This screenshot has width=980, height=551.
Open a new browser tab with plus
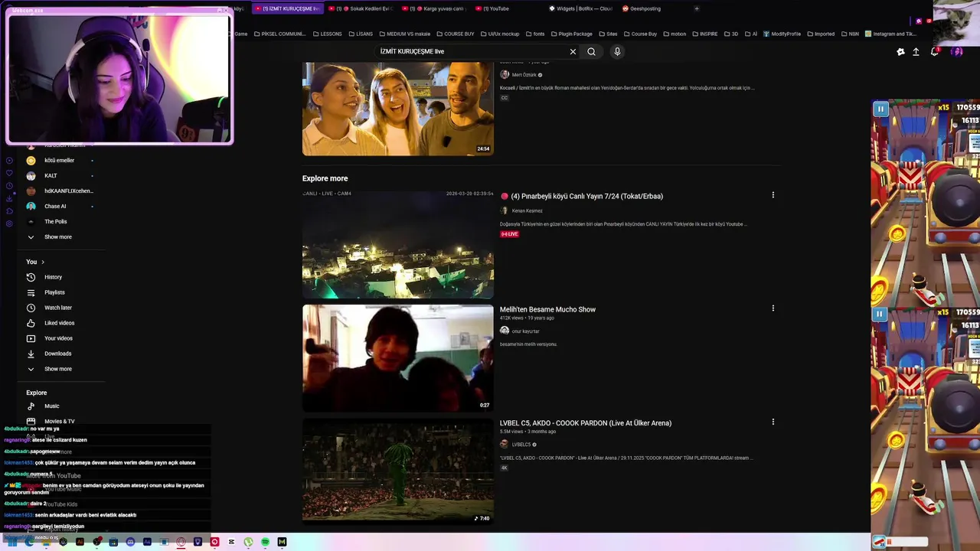[x=697, y=8]
